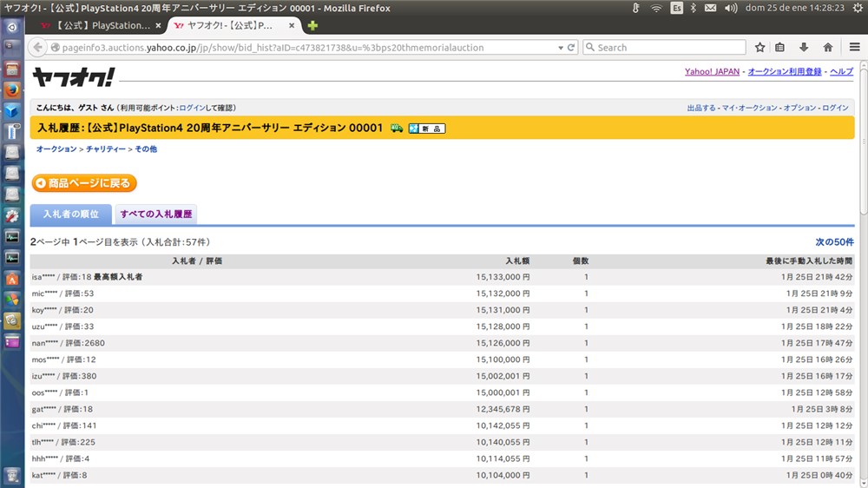Click the bid amount 15,132,000 円
The height and width of the screenshot is (488, 868).
[503, 293]
